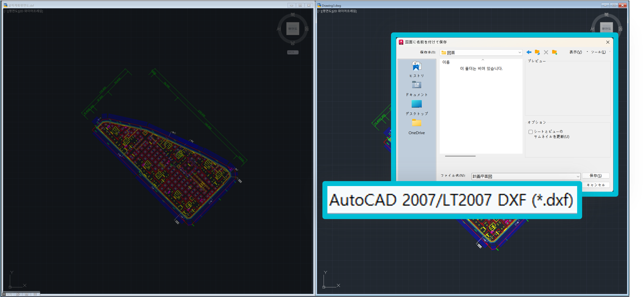Image resolution: width=644 pixels, height=297 pixels.
Task: Close the save drawing dialog
Action: pyautogui.click(x=608, y=42)
